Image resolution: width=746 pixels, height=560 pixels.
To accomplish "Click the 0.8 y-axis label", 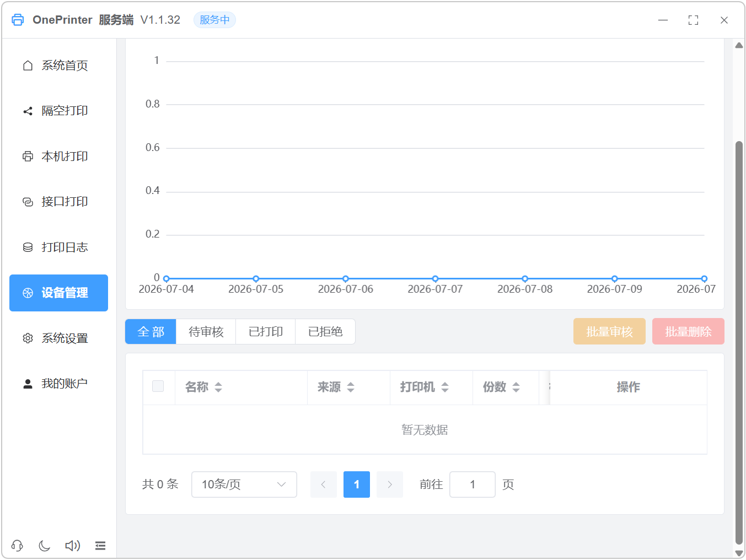I will 153,104.
